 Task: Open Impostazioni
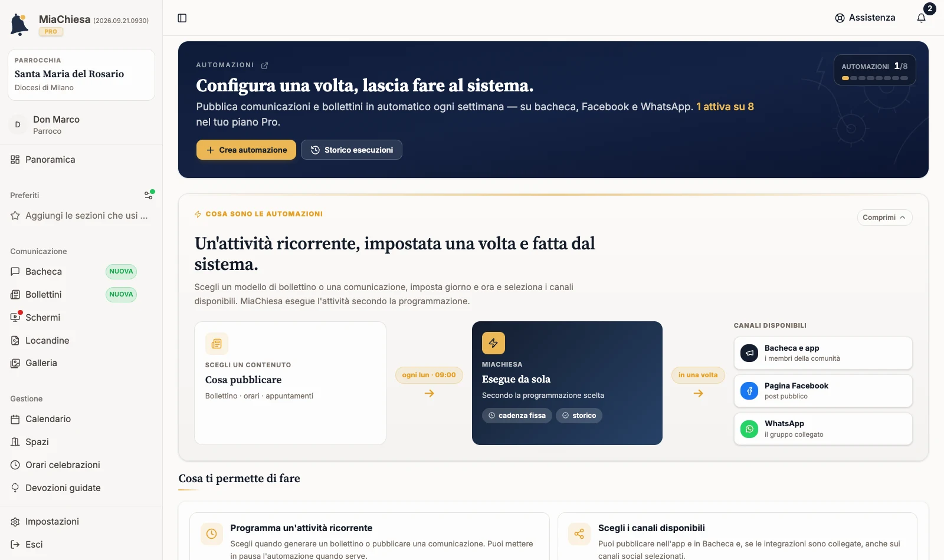[x=81, y=522]
